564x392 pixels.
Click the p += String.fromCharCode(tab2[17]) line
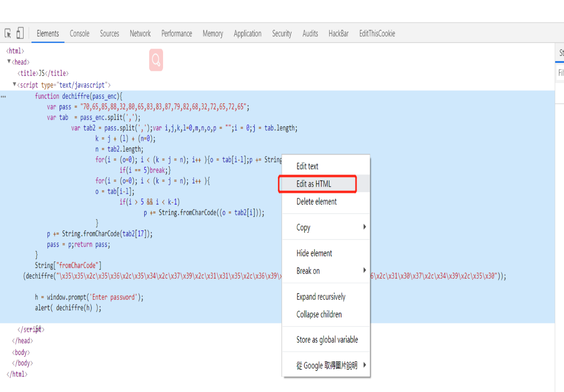coord(100,234)
